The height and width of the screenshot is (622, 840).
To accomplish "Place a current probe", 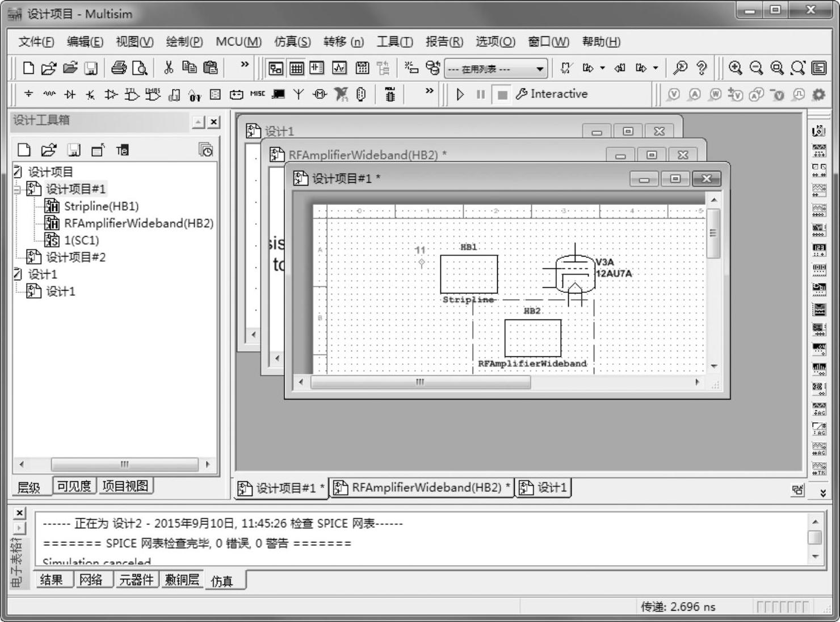I will click(x=694, y=94).
